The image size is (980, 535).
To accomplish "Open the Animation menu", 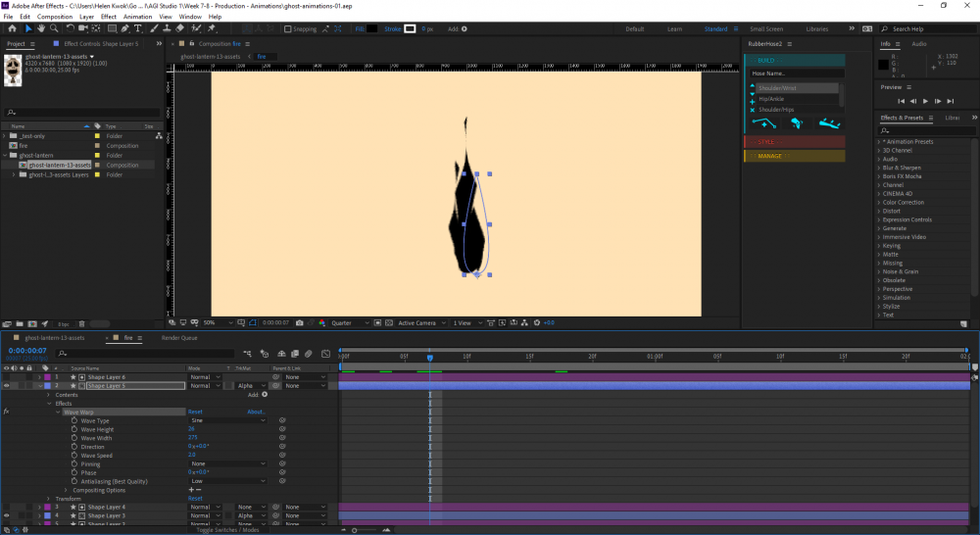I will click(x=137, y=17).
